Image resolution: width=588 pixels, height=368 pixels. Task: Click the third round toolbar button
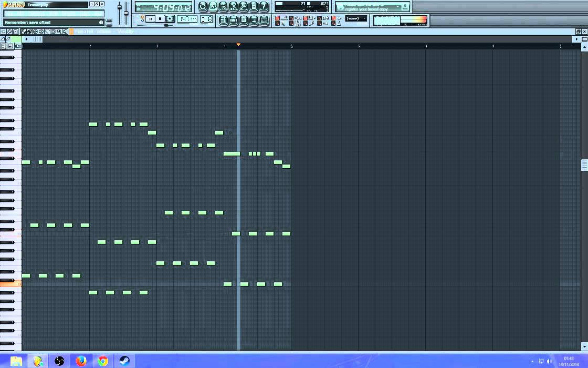tap(223, 6)
